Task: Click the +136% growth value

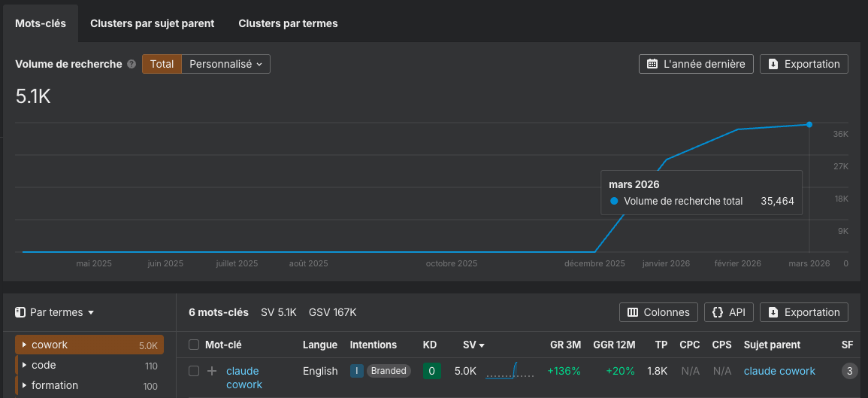Action: coord(564,371)
